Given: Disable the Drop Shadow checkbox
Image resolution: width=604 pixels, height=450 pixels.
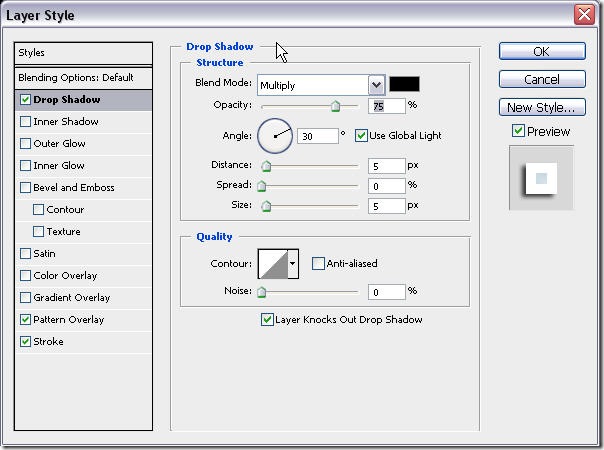Looking at the screenshot, I should (x=25, y=100).
